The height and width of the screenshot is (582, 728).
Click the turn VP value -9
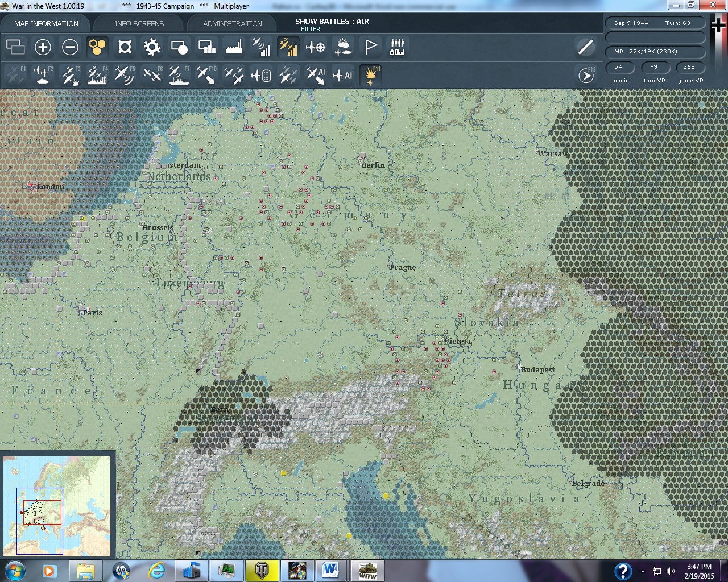pos(654,67)
